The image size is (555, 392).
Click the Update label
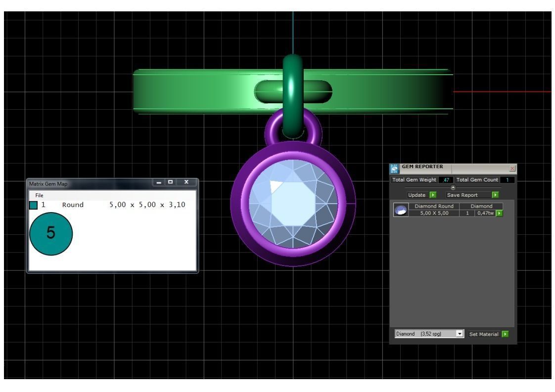click(x=416, y=195)
